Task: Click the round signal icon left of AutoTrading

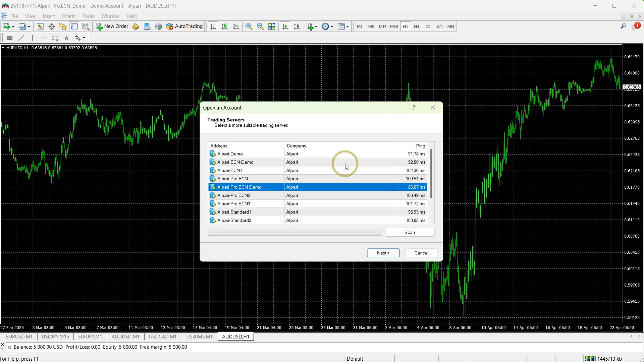Action: 158,26
